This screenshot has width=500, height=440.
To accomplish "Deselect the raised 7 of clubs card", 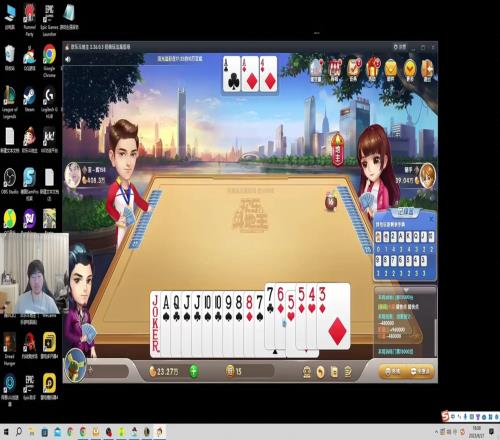I will (x=270, y=316).
